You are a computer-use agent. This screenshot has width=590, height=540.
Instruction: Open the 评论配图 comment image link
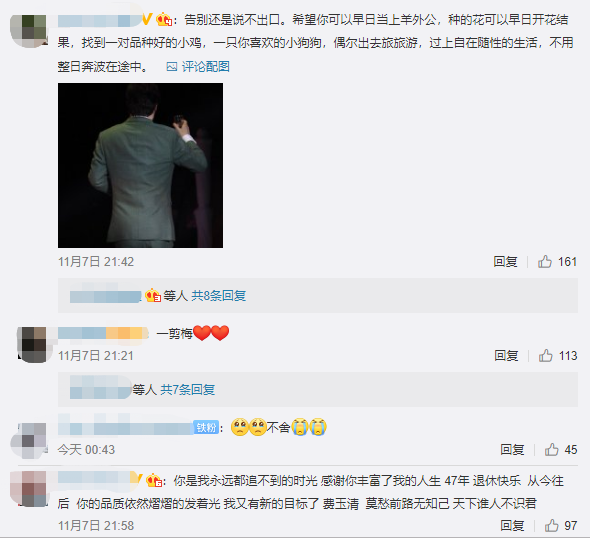click(205, 67)
